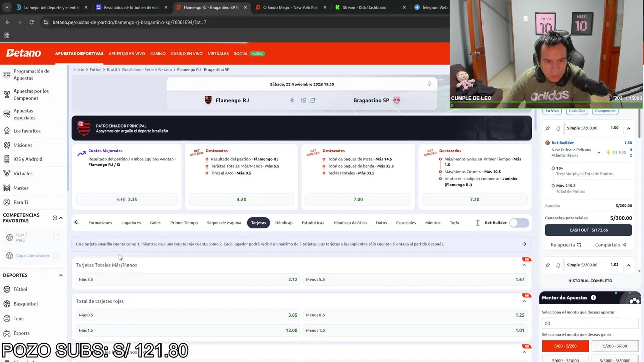Click the browser address bar
Image resolution: width=644 pixels, height=362 pixels.
242,22
